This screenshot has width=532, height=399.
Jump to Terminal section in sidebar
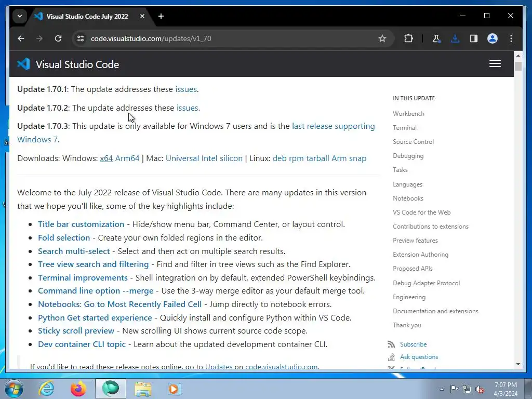point(404,128)
